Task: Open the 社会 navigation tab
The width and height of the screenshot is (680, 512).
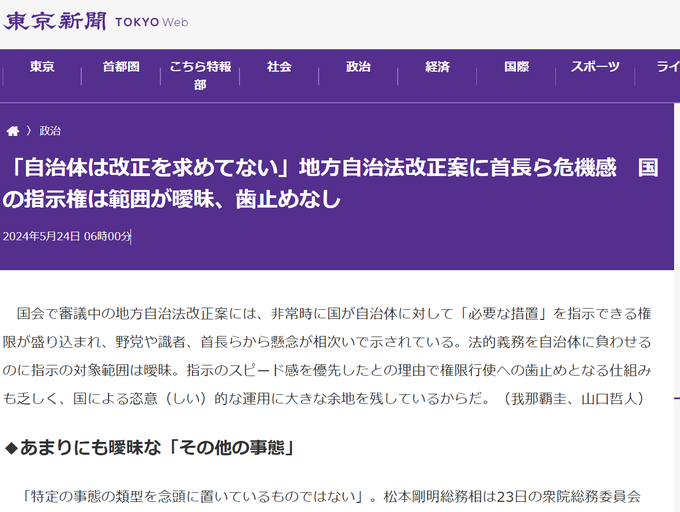Action: click(x=279, y=67)
